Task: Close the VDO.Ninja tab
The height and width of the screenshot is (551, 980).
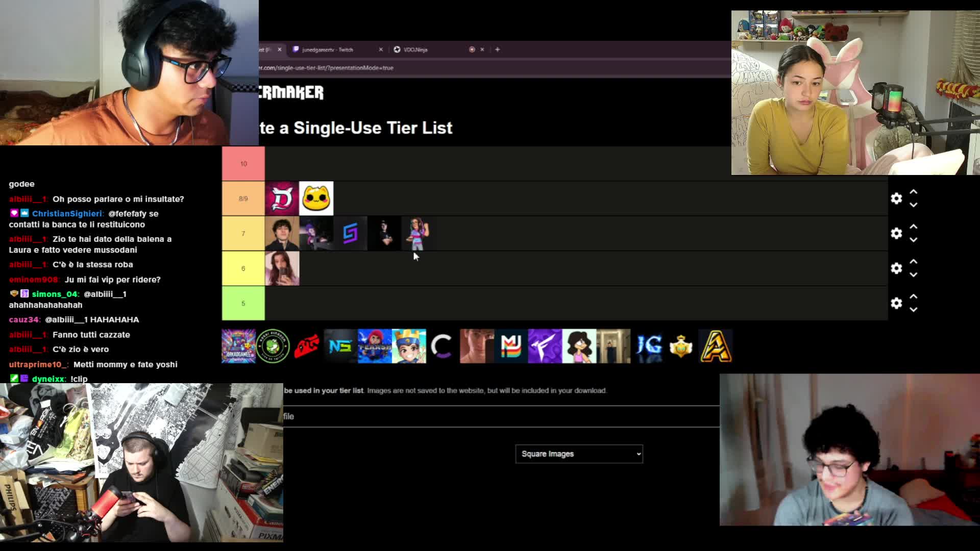Action: [482, 49]
